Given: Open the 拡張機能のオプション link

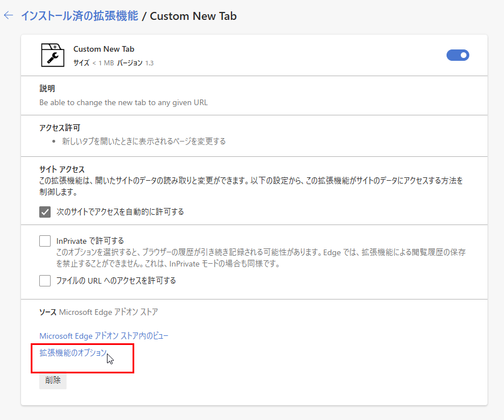Looking at the screenshot, I should pos(73,352).
